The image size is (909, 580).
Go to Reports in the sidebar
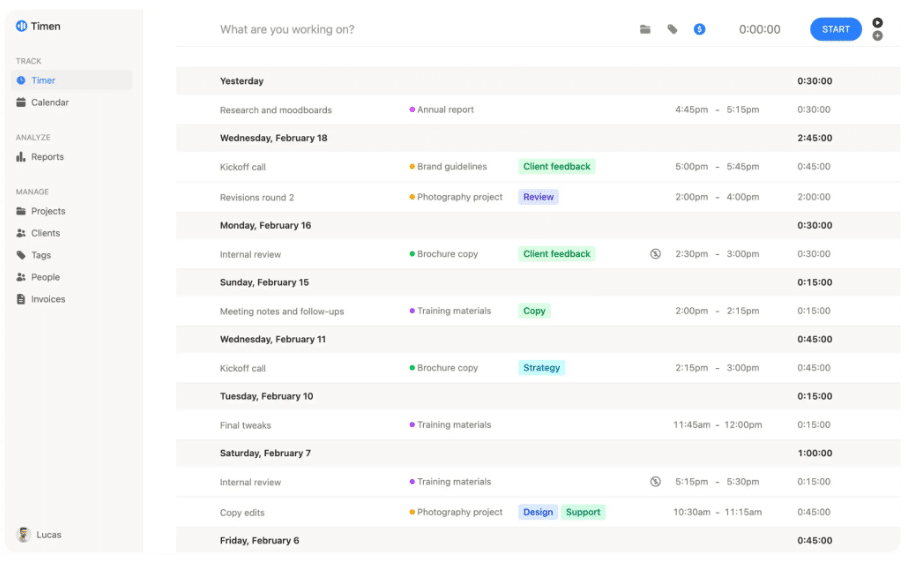click(71, 157)
